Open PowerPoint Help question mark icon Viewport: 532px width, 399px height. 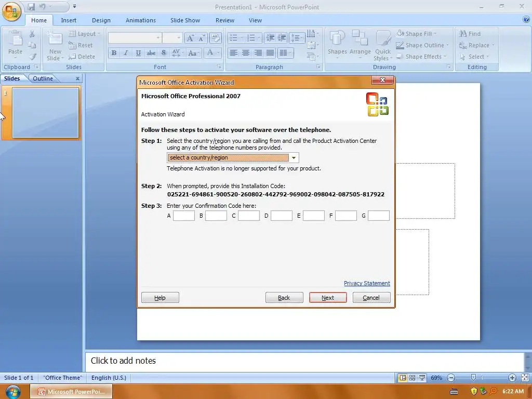(x=526, y=20)
